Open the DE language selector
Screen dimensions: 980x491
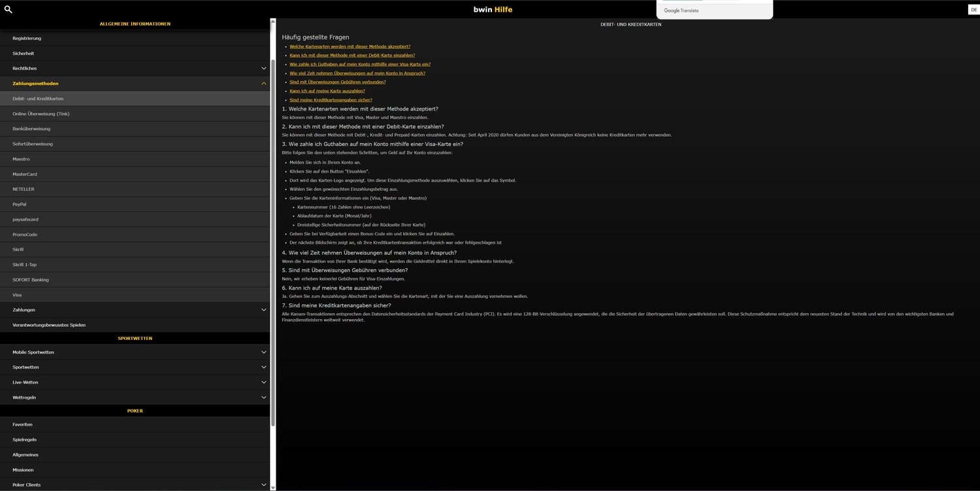(973, 9)
